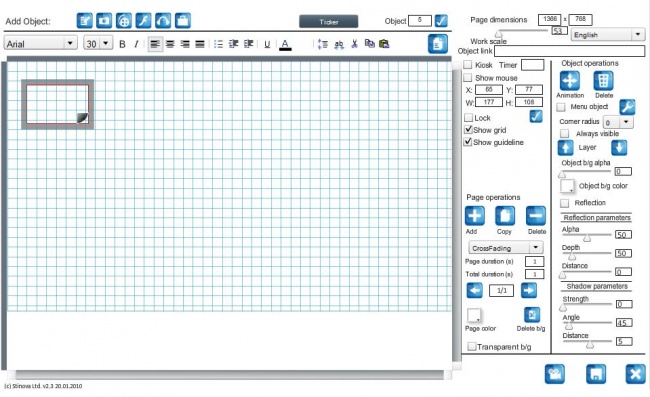Add a new page with plus icon

[475, 216]
